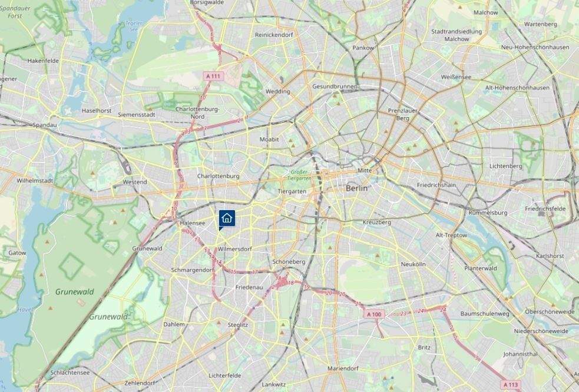This screenshot has width=579, height=392.
Task: Select the Charlottenburg district label
Action: point(219,176)
